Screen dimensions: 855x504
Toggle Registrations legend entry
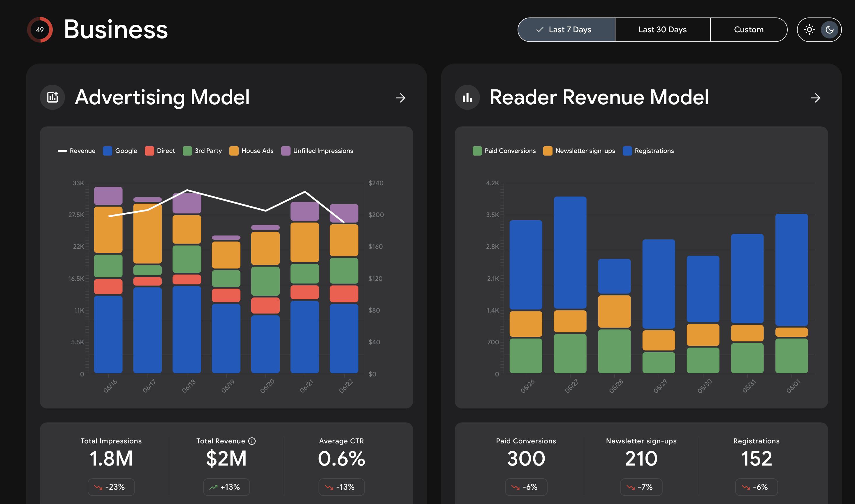648,151
